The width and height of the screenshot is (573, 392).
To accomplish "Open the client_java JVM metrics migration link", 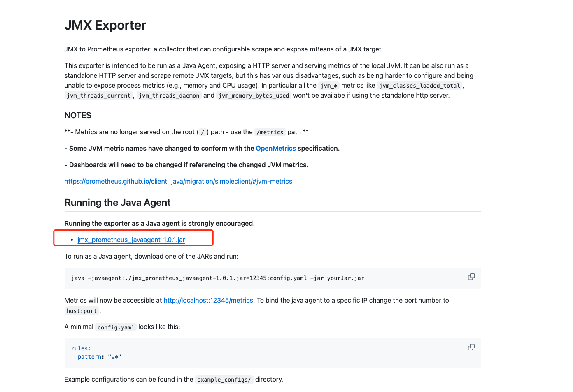I will pyautogui.click(x=178, y=181).
